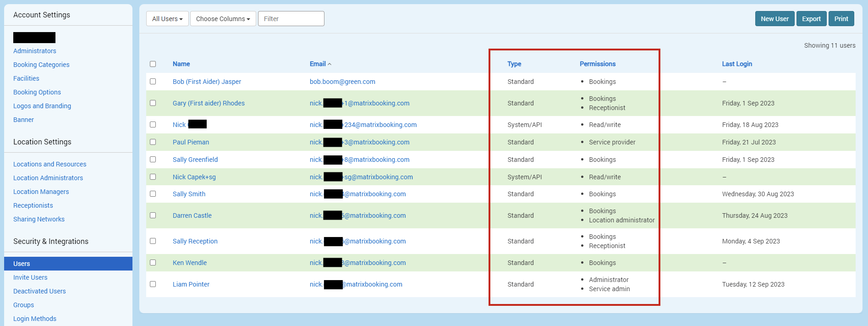Click into the Filter text field
Image resolution: width=868 pixels, height=326 pixels.
291,19
